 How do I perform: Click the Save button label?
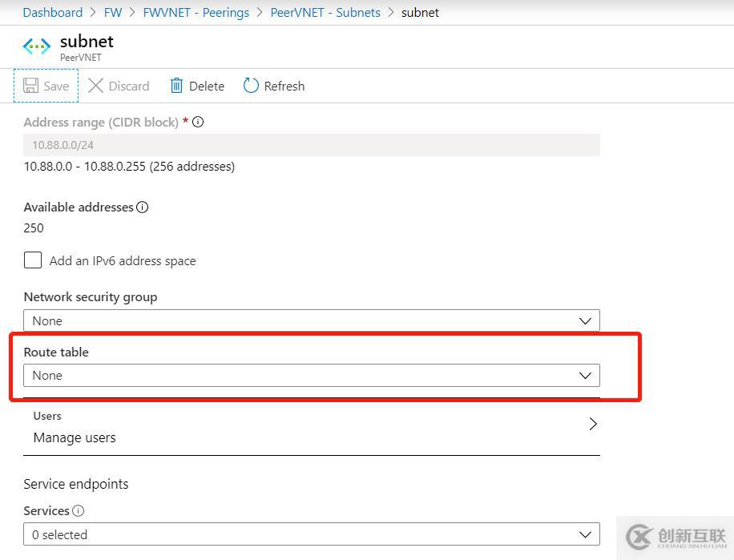56,86
